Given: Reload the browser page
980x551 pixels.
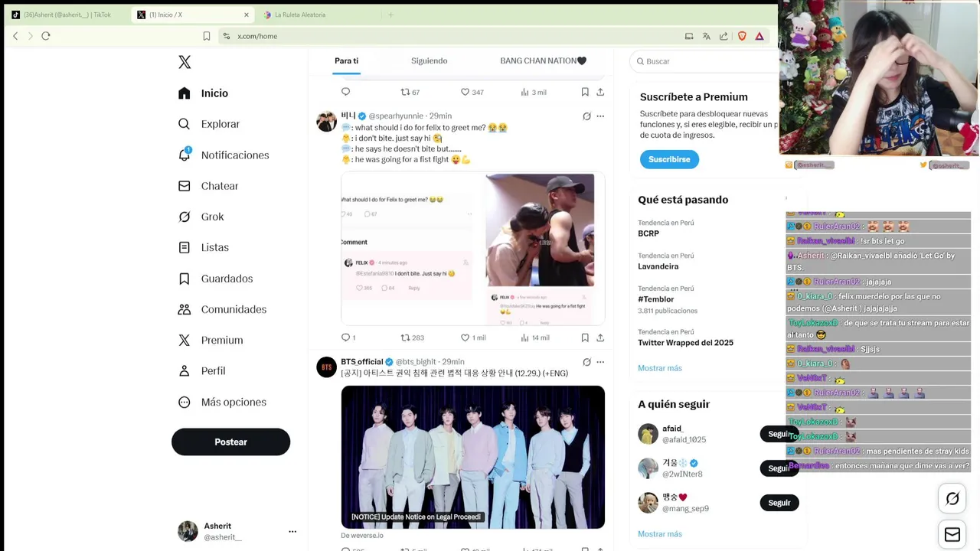Looking at the screenshot, I should 46,36.
